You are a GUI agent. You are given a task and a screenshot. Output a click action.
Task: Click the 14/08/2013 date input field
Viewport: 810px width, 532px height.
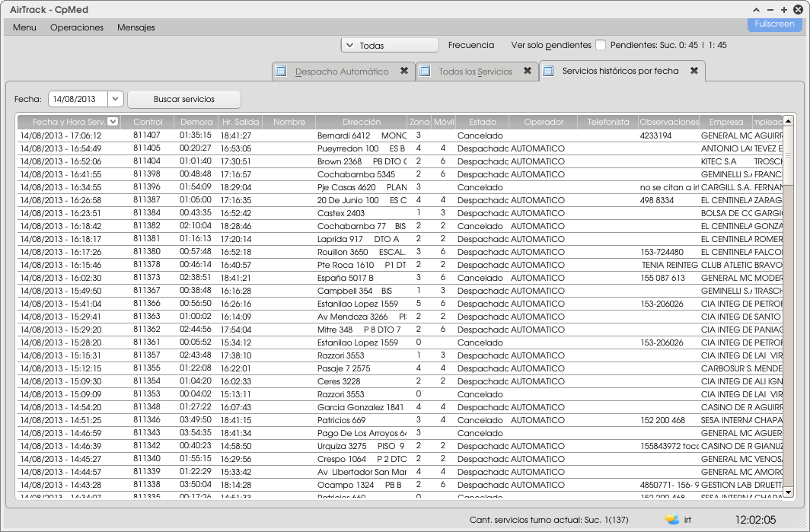(x=78, y=99)
